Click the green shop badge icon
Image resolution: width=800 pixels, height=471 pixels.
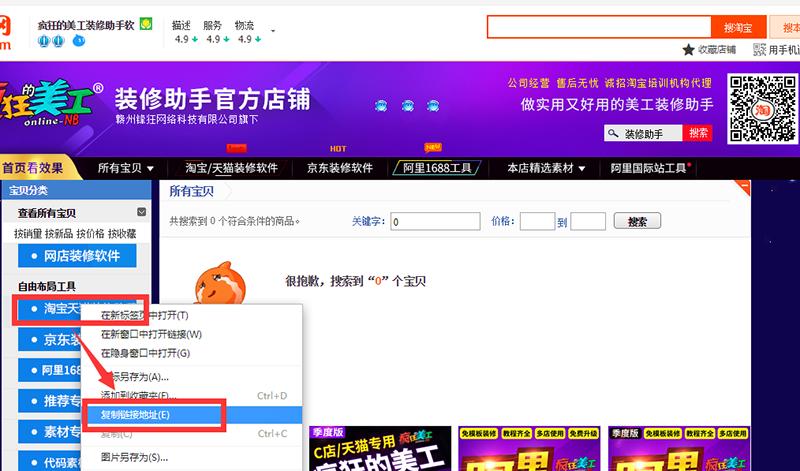tap(146, 23)
